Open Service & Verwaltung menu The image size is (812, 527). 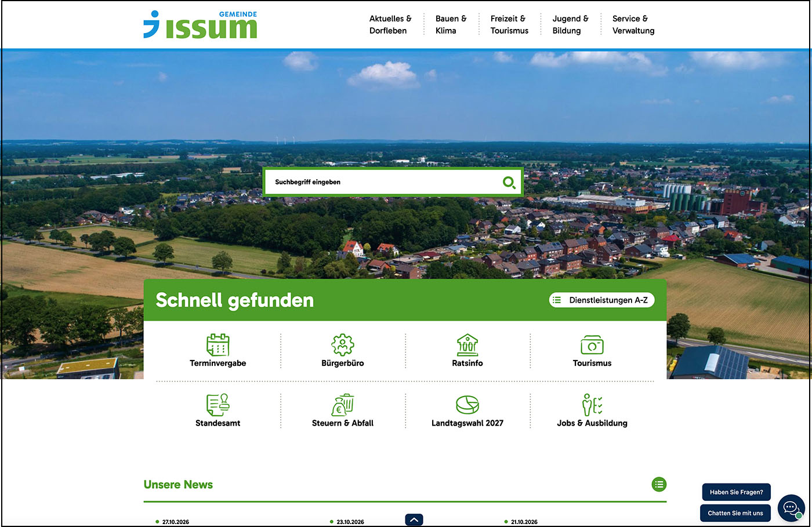633,24
